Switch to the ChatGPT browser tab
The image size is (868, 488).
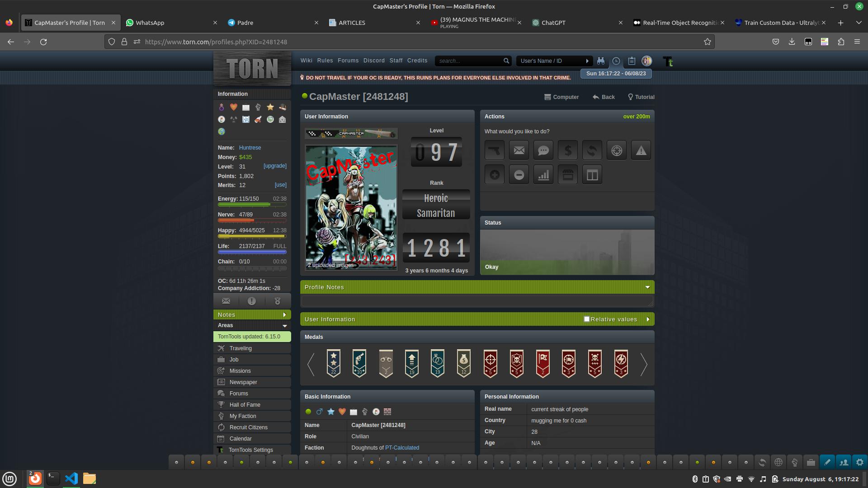[577, 23]
